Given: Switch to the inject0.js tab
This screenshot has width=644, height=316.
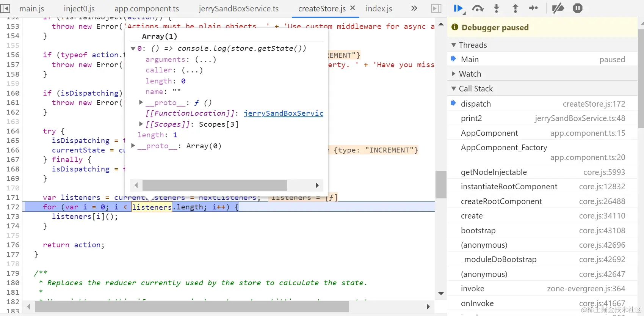Looking at the screenshot, I should point(79,8).
